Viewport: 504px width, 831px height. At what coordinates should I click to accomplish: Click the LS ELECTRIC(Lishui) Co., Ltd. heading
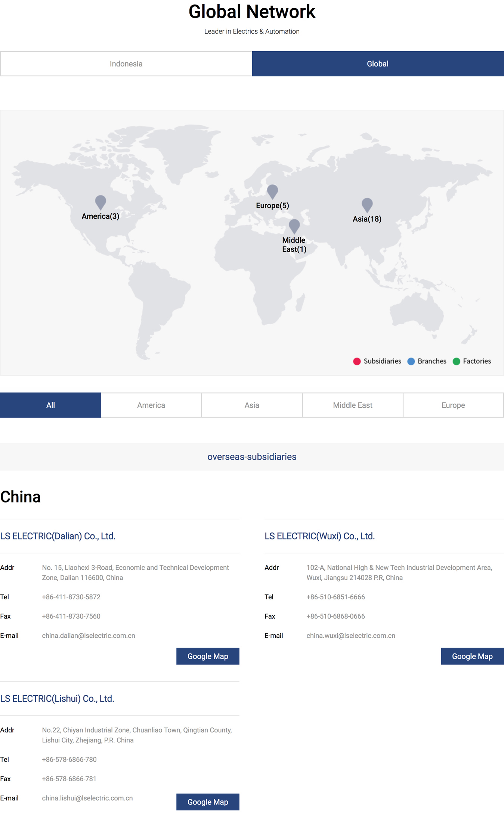[57, 699]
